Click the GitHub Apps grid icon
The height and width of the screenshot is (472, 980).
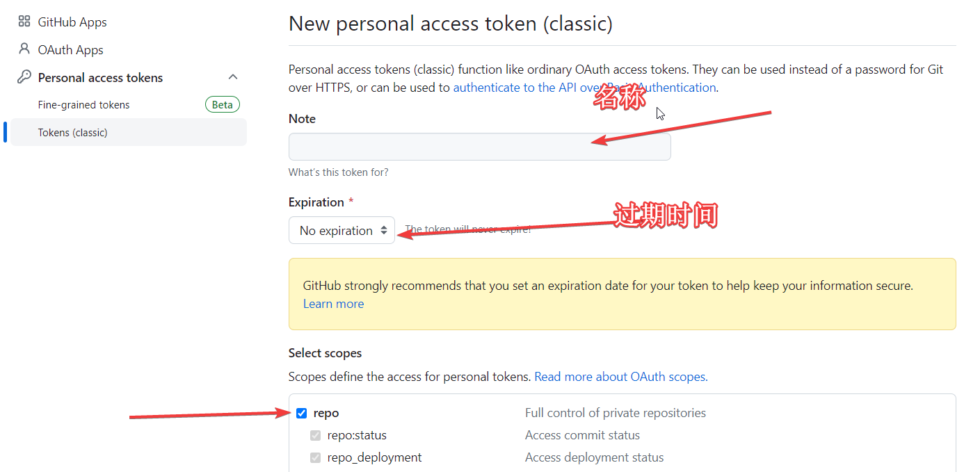[24, 22]
